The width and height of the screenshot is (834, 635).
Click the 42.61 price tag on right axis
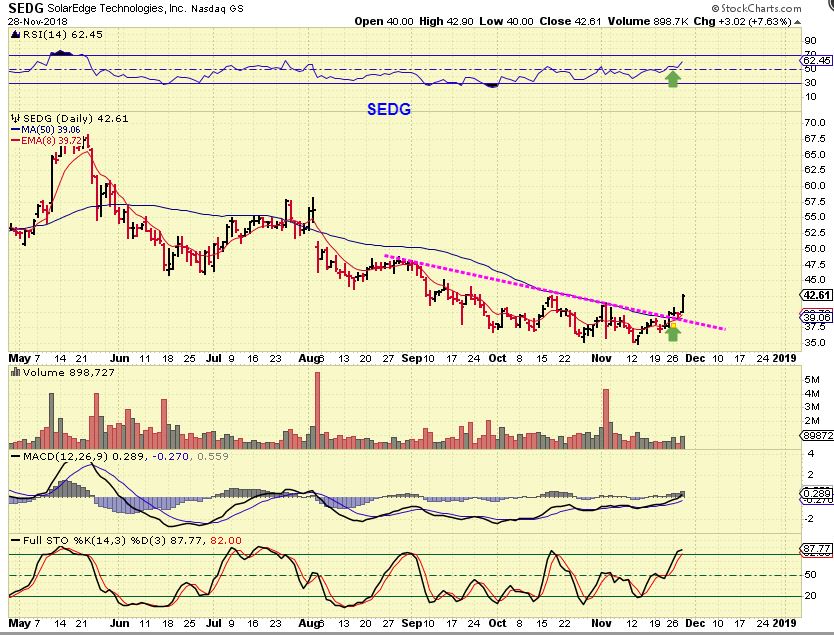(x=816, y=295)
